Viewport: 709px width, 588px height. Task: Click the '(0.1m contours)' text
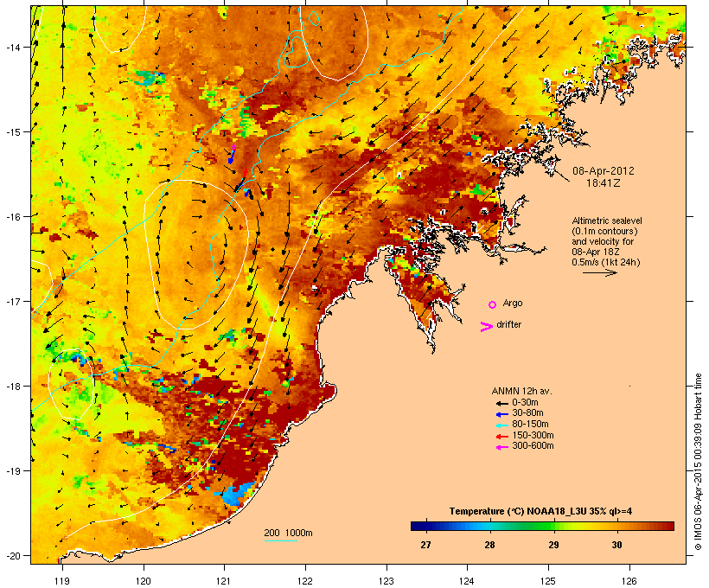point(604,231)
